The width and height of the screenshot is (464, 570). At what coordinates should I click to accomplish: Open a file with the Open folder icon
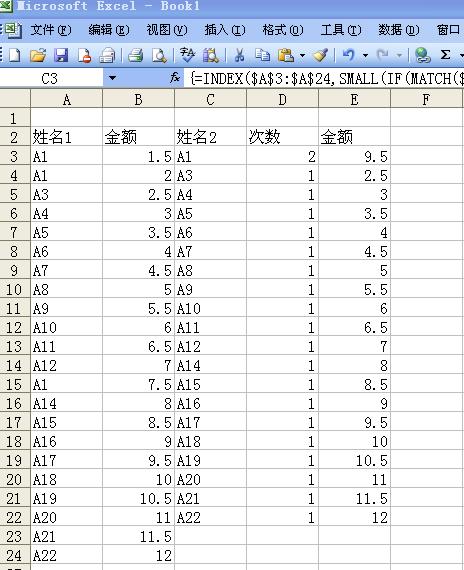(38, 56)
